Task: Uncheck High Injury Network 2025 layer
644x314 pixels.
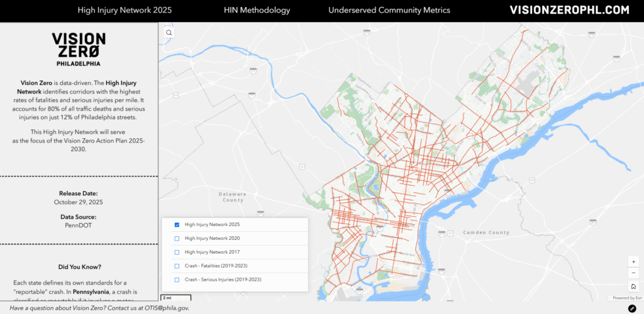Action: tap(177, 225)
